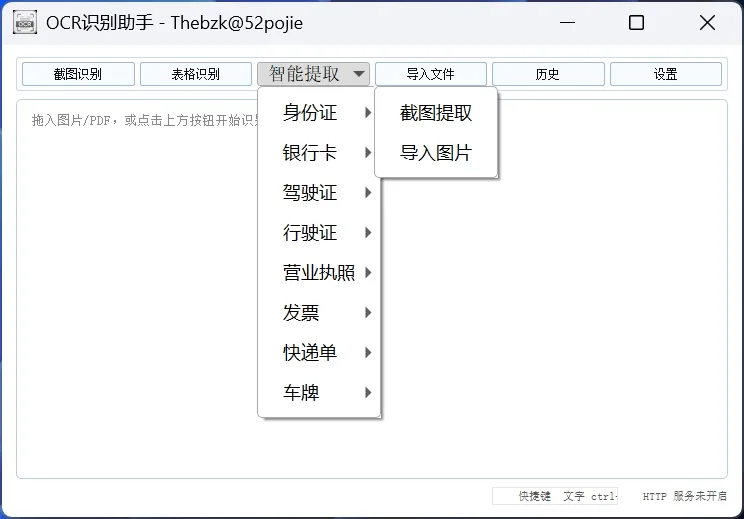Click the 导入文件 button
The image size is (744, 519).
coord(431,74)
